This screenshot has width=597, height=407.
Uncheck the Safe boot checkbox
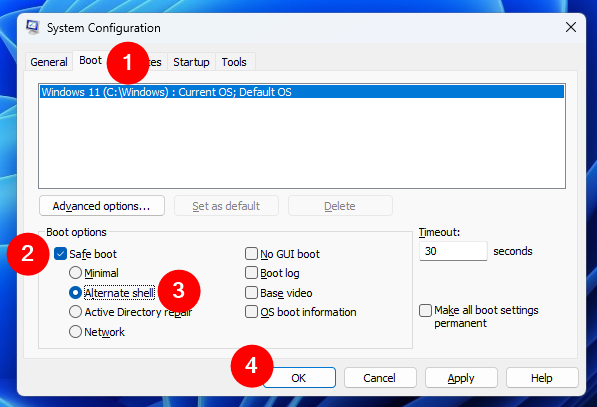61,254
